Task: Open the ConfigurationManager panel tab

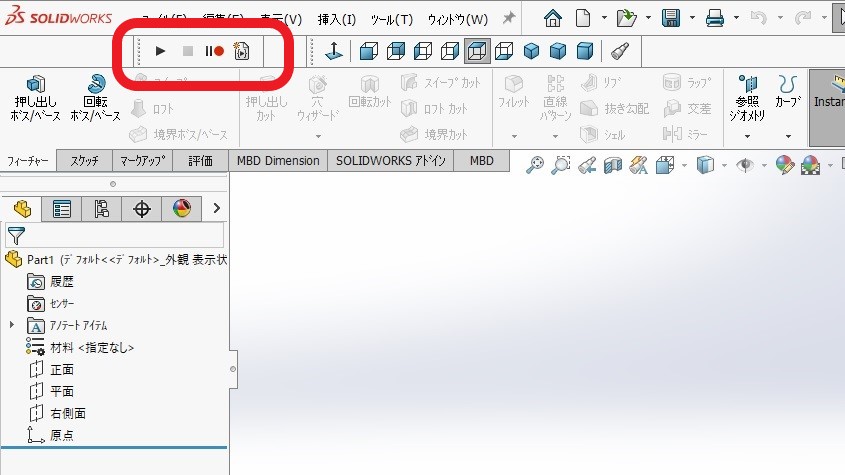Action: coord(102,208)
